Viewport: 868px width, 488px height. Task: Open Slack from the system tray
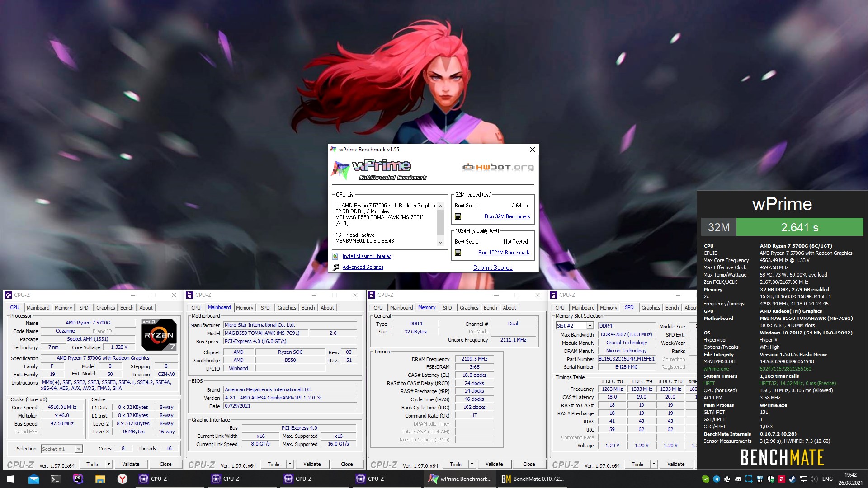coord(727,479)
